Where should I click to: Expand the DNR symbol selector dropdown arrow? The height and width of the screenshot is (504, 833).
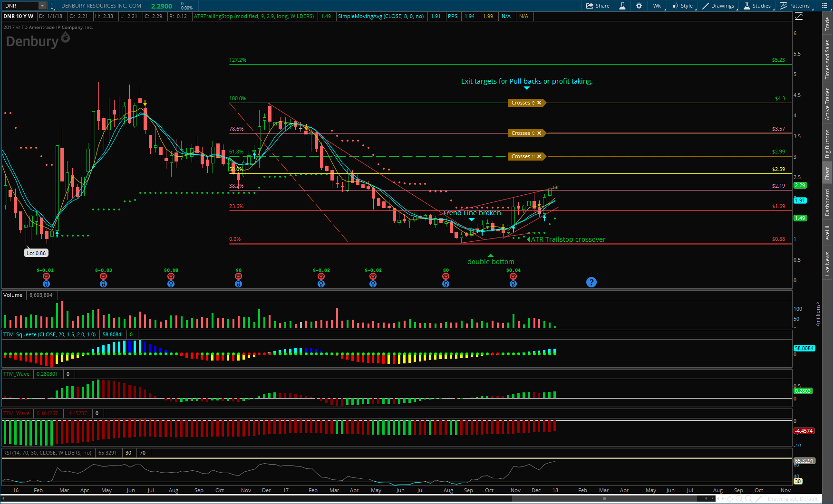[42, 6]
